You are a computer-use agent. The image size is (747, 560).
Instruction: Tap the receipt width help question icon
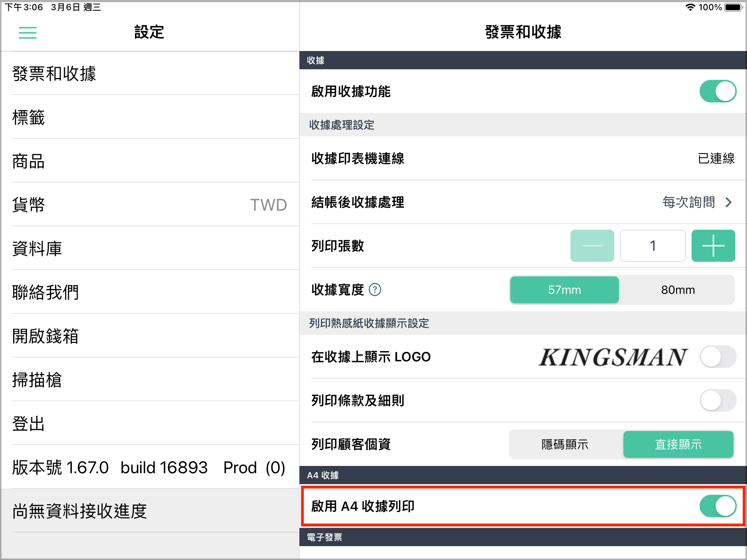[375, 290]
